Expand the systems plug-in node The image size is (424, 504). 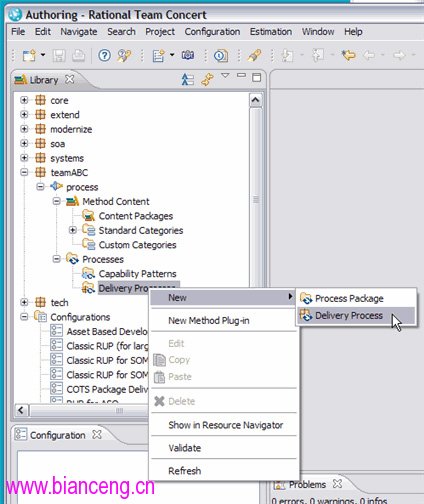24,158
